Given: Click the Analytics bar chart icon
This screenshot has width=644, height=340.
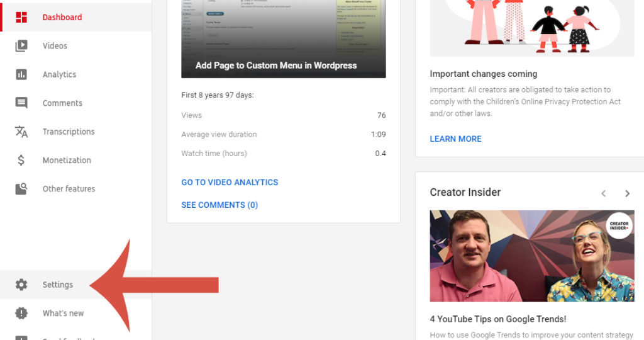Looking at the screenshot, I should point(21,74).
